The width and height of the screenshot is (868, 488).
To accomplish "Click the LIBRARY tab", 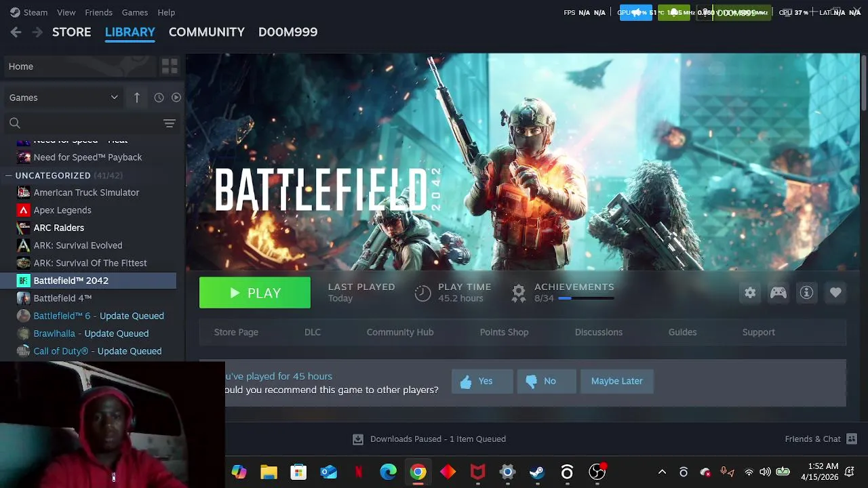I will [130, 32].
